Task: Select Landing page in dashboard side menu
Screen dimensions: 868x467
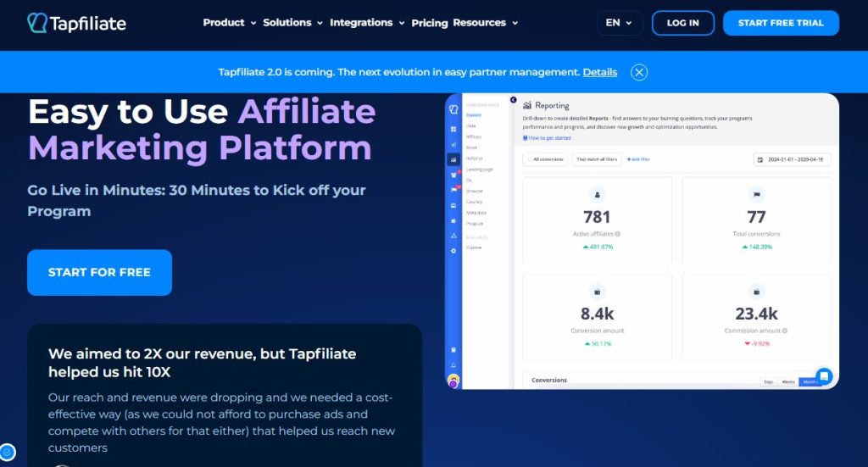Action: click(x=480, y=170)
